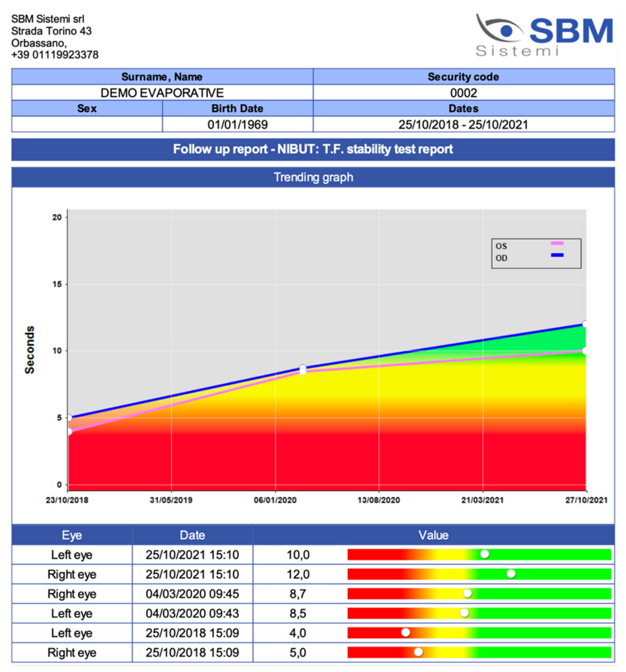The width and height of the screenshot is (626, 672).
Task: Click slider marker in the 10,0 value row
Action: click(x=484, y=554)
